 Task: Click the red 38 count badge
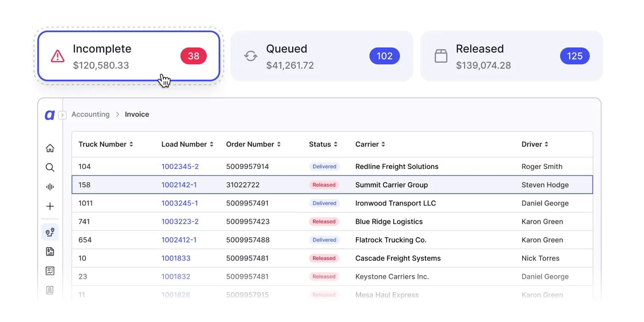[x=194, y=56]
